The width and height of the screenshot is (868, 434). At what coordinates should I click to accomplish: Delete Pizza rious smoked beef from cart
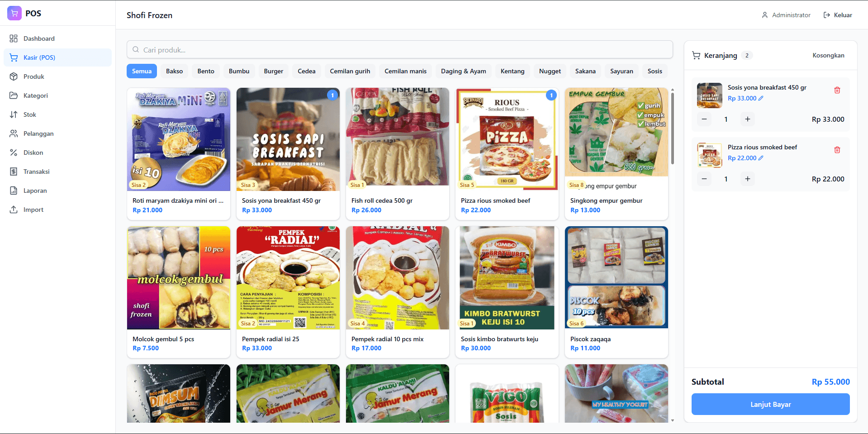[837, 150]
